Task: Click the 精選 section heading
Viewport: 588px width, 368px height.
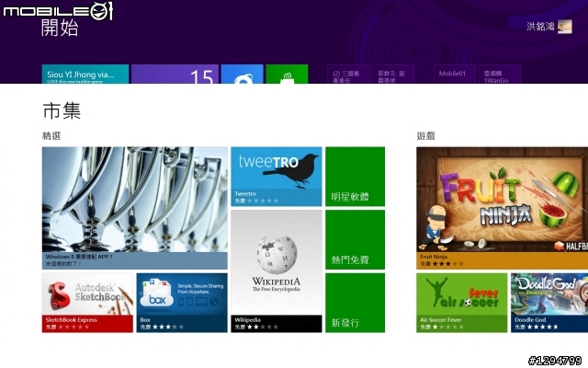Action: click(x=51, y=135)
